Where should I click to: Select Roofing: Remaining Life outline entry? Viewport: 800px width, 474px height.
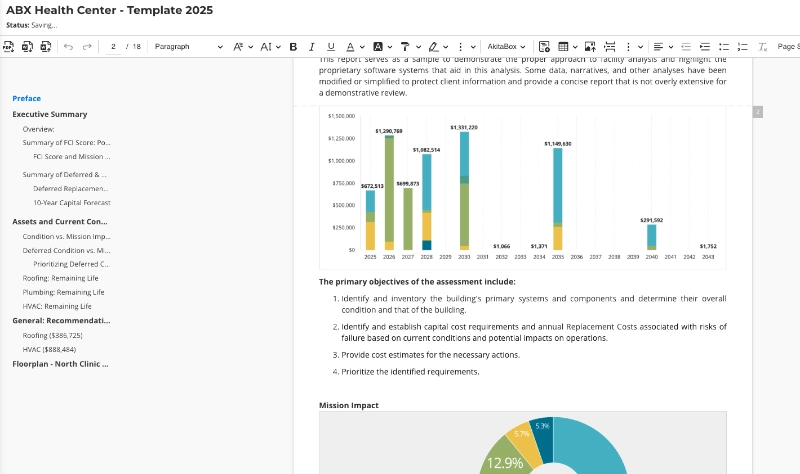point(60,278)
